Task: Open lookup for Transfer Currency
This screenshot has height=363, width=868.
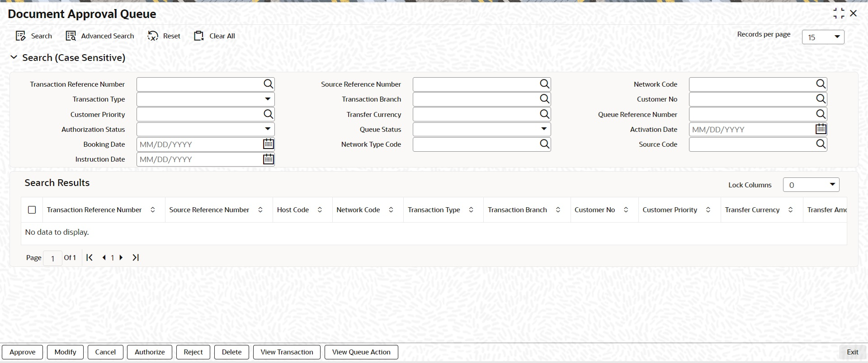Action: pyautogui.click(x=545, y=114)
